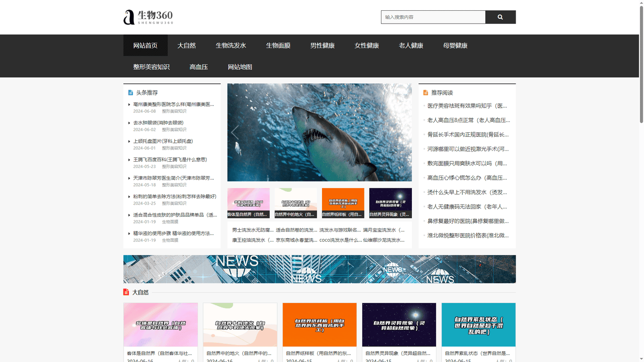
Task: Open thumbnail 自然界中的地火 under slideshow
Action: tap(296, 203)
